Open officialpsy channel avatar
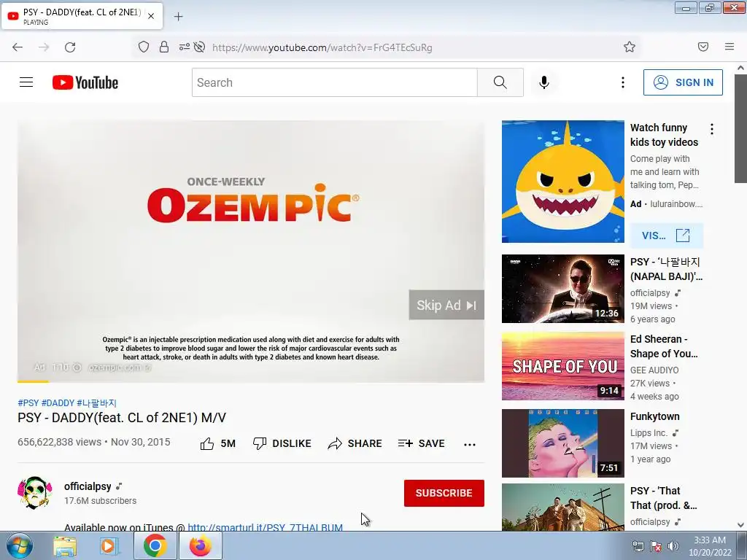This screenshot has height=560, width=747. tap(35, 492)
